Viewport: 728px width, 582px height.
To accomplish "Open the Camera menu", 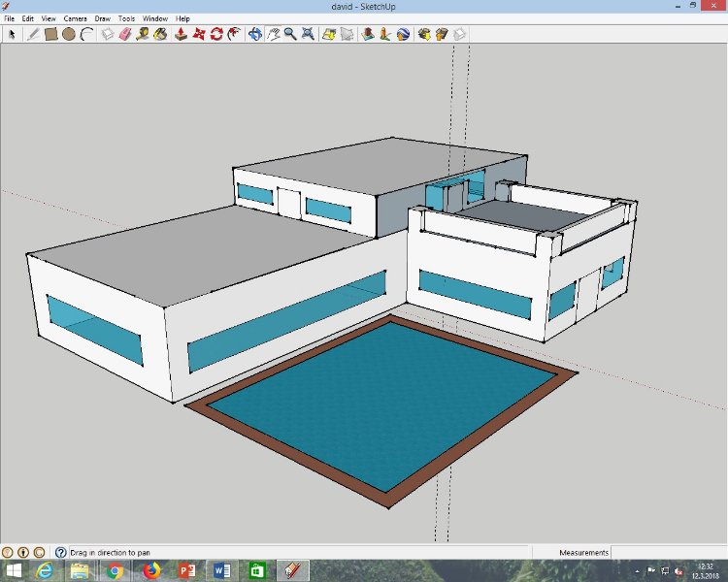I will (75, 18).
